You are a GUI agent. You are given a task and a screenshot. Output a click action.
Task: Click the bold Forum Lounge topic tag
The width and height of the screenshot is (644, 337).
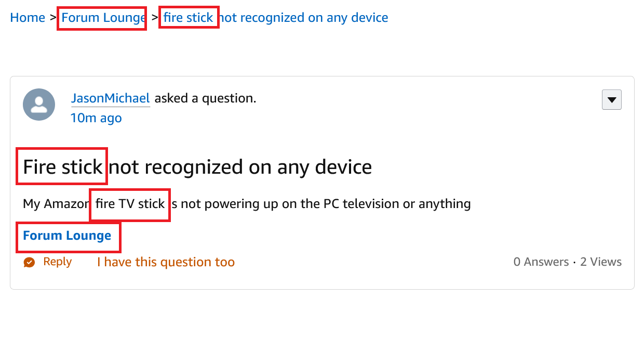point(67,236)
